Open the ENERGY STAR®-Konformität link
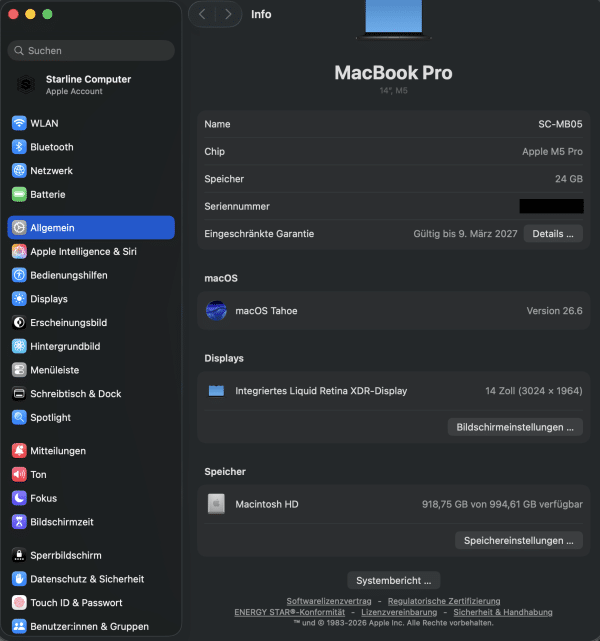 [289, 612]
